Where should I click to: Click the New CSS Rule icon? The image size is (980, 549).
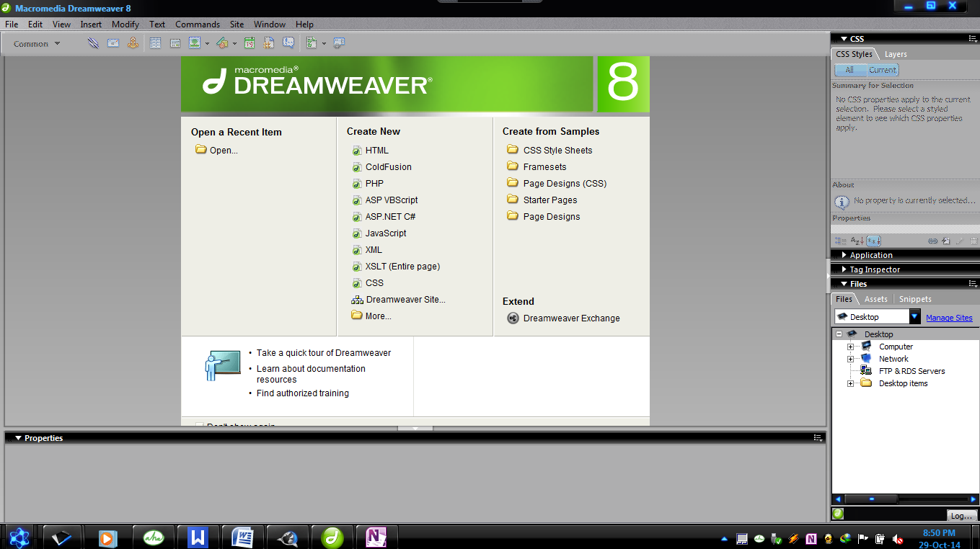tap(946, 241)
